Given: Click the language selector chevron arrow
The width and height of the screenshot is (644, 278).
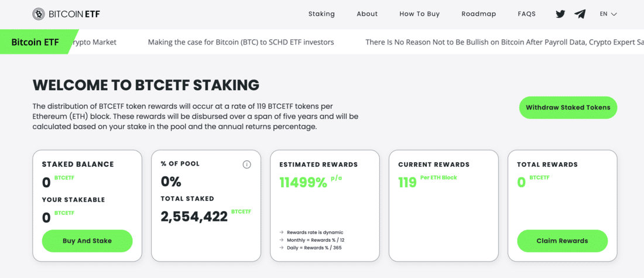Looking at the screenshot, I should 614,15.
